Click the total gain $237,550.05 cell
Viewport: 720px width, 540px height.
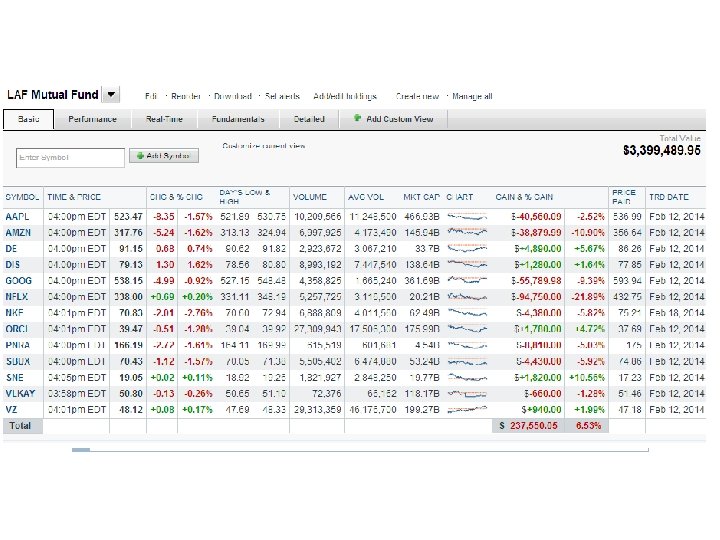(529, 426)
